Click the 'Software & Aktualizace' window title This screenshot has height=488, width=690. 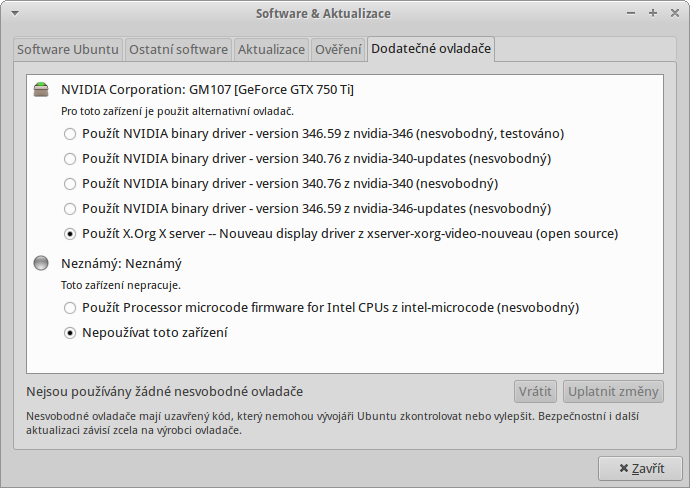click(323, 14)
